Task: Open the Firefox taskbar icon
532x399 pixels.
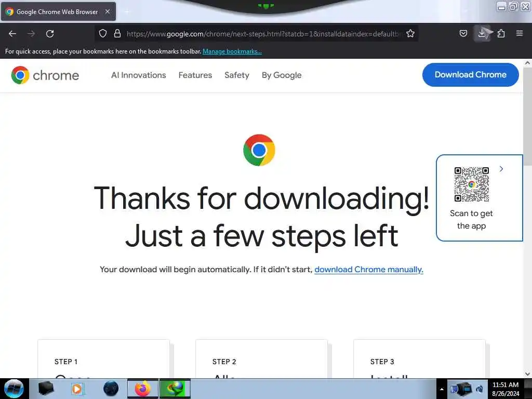Action: [143, 389]
